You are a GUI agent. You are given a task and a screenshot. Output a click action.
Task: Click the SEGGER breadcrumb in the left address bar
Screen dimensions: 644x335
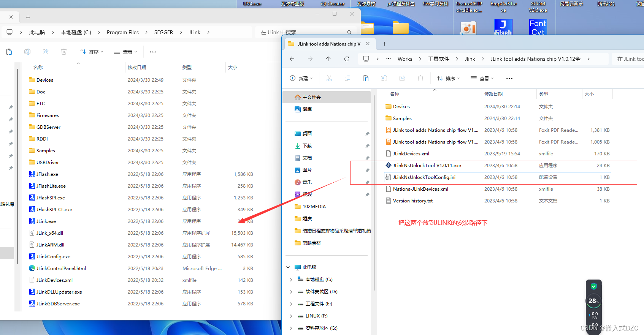click(x=163, y=32)
